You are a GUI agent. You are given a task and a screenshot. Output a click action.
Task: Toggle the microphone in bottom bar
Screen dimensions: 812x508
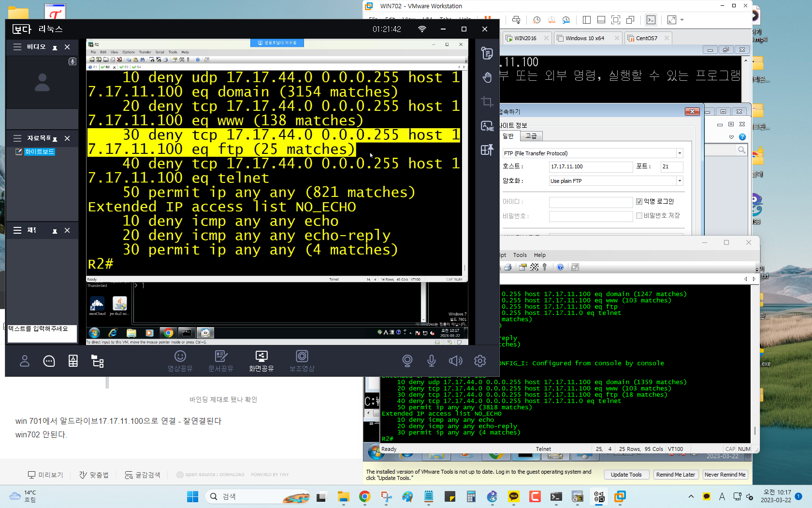coord(432,361)
